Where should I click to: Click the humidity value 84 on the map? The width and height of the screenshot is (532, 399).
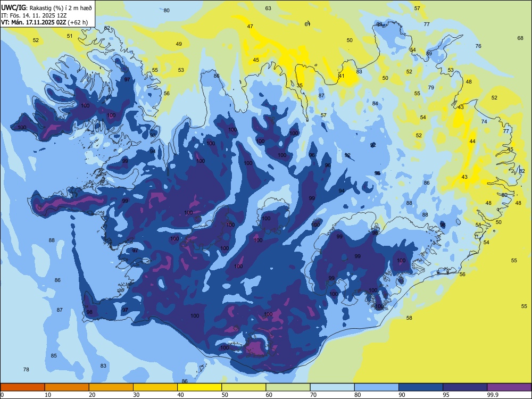(x=375, y=103)
